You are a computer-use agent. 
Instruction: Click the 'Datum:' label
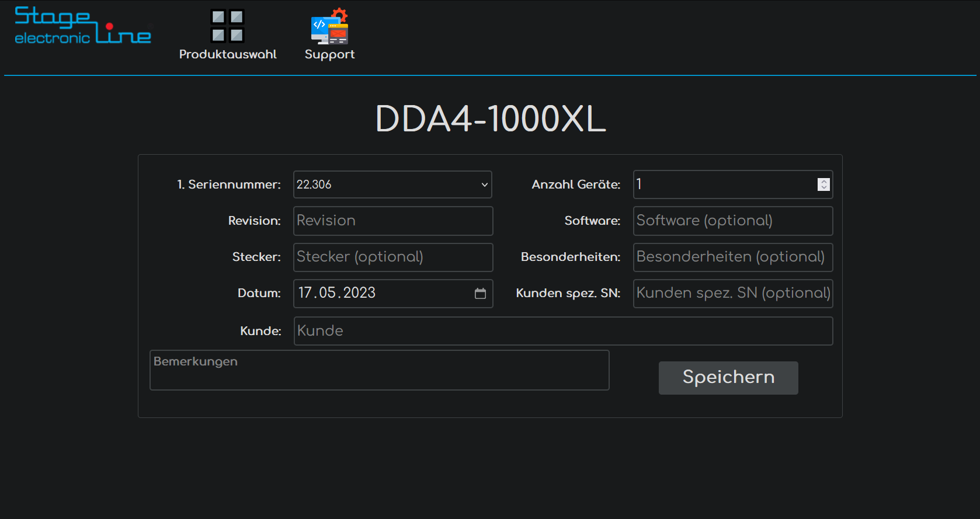point(259,293)
